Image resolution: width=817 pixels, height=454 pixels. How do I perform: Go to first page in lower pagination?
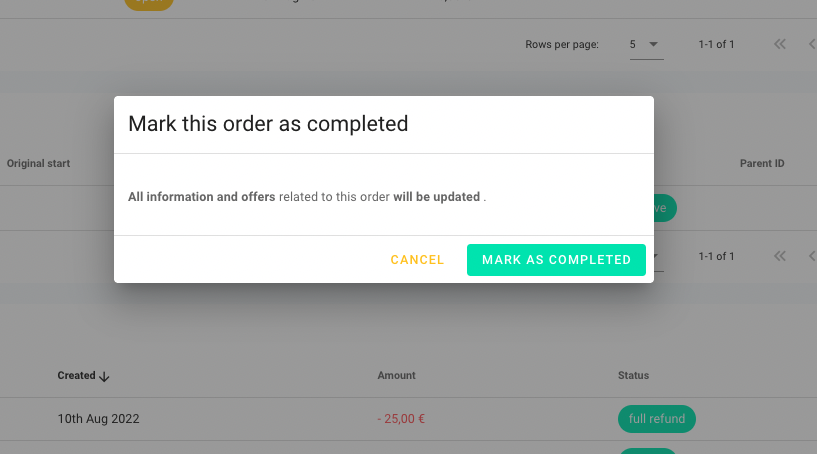(x=779, y=256)
